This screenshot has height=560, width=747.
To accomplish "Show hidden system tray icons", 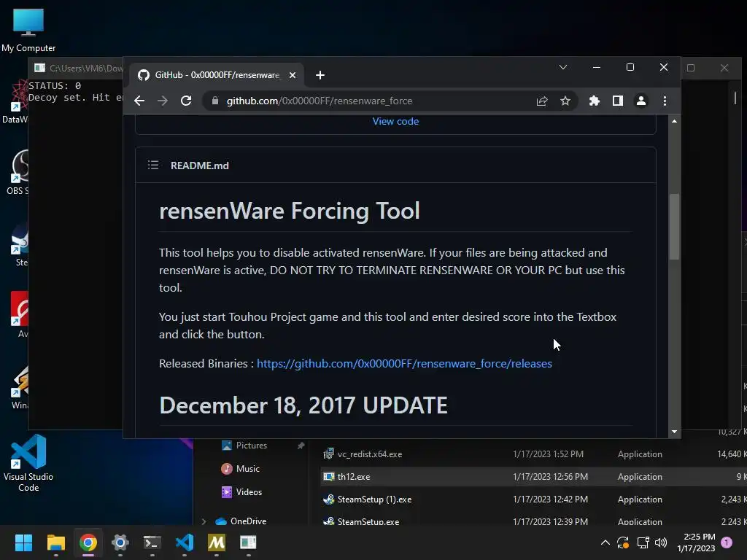I will (x=605, y=542).
